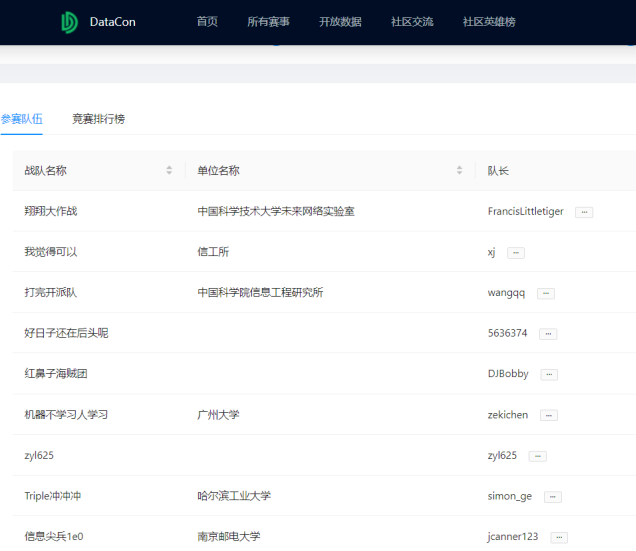The height and width of the screenshot is (551, 636).
Task: Sort the table by 战队名称 column arrows
Action: pos(169,170)
